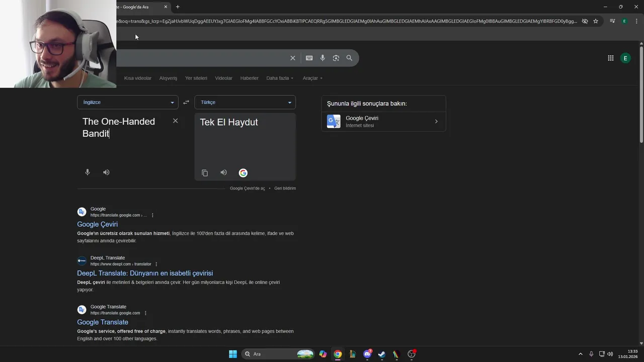Click the taskbar Ara search box
The height and width of the screenshot is (362, 644).
point(278,354)
